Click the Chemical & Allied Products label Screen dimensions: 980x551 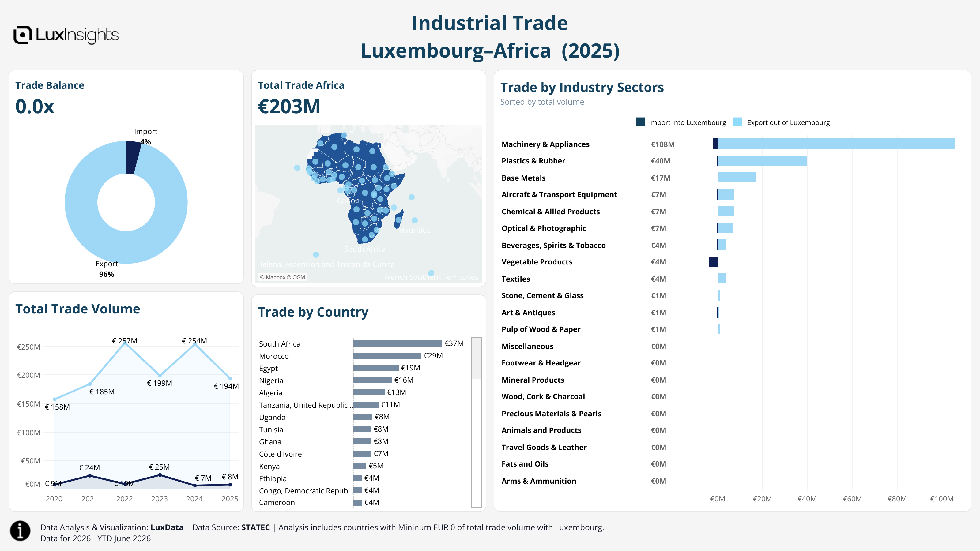click(551, 212)
